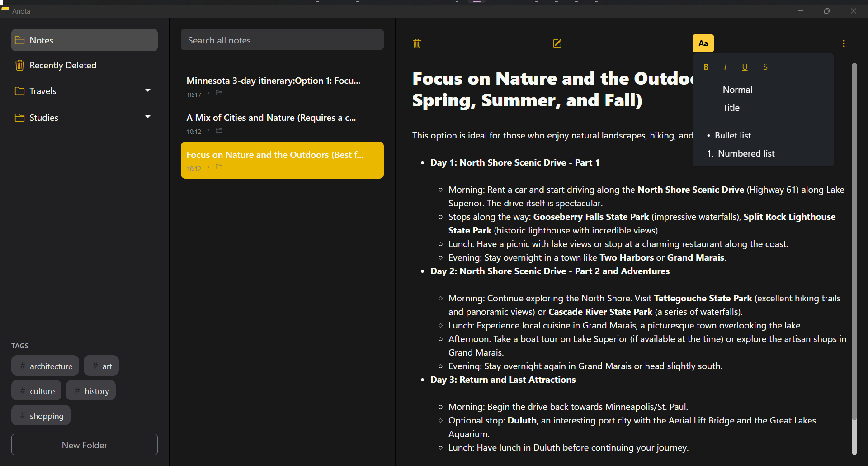The height and width of the screenshot is (466, 868).
Task: Apply italic formatting
Action: (725, 67)
